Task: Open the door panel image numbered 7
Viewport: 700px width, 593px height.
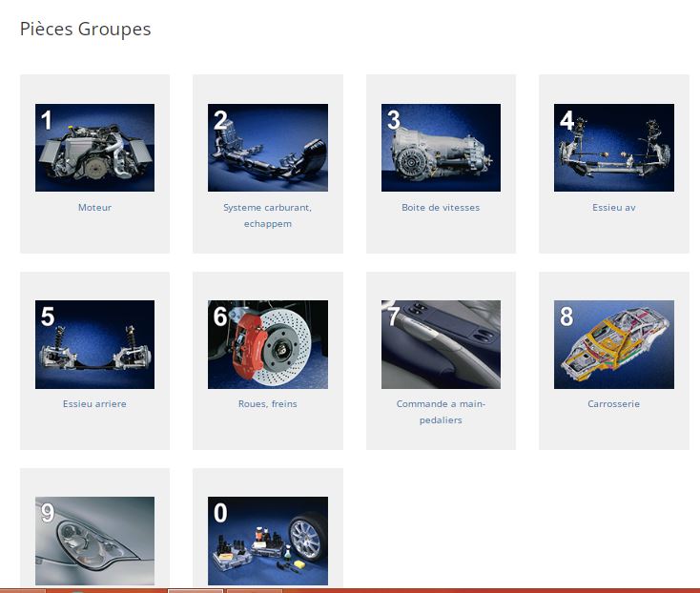Action: pos(441,344)
